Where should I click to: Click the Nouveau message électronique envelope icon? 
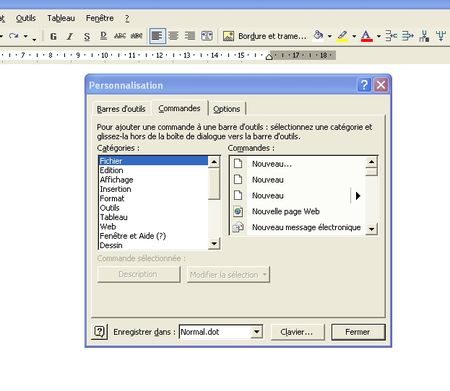tap(238, 227)
